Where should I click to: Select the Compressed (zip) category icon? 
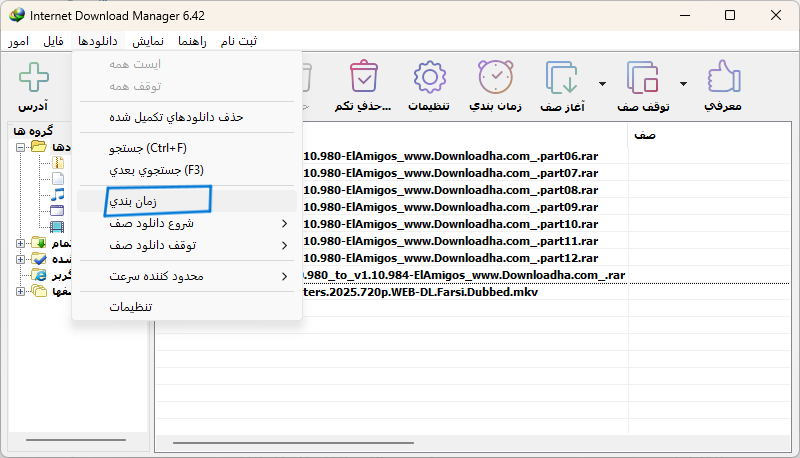pyautogui.click(x=58, y=163)
